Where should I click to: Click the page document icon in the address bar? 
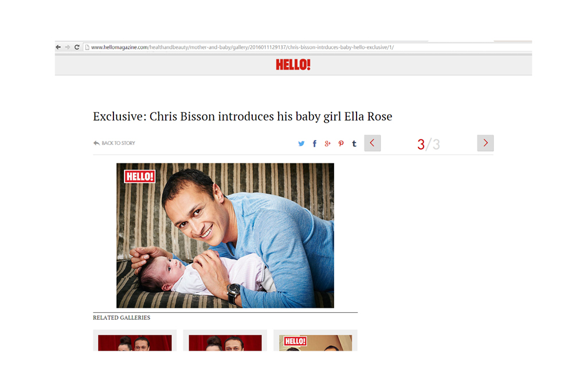[87, 47]
